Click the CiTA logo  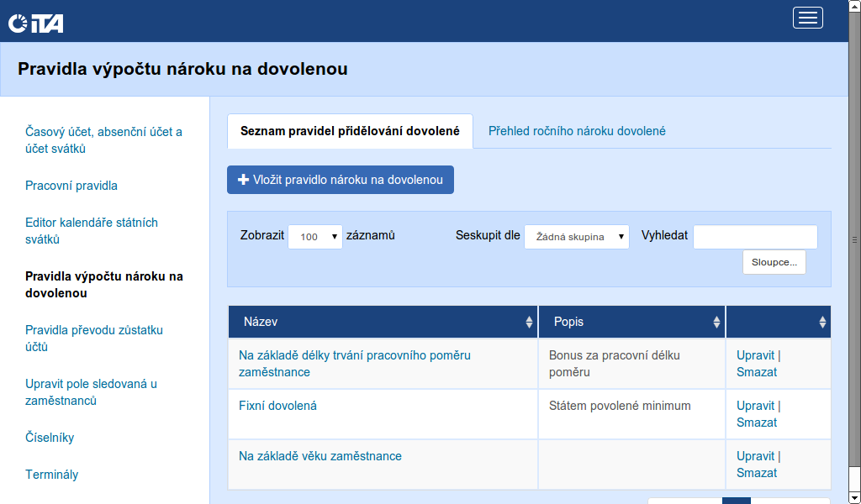[x=36, y=23]
